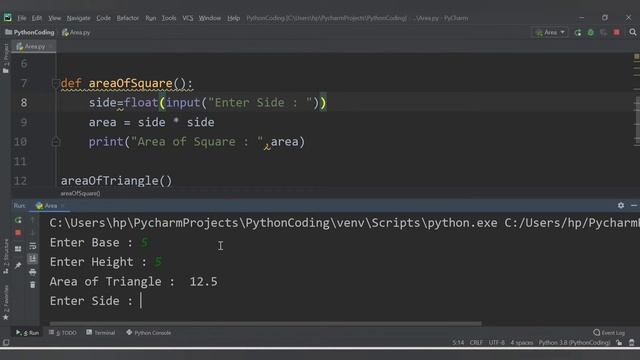Change CRLF line separator setting
This screenshot has height=360, width=640.
[x=476, y=342]
